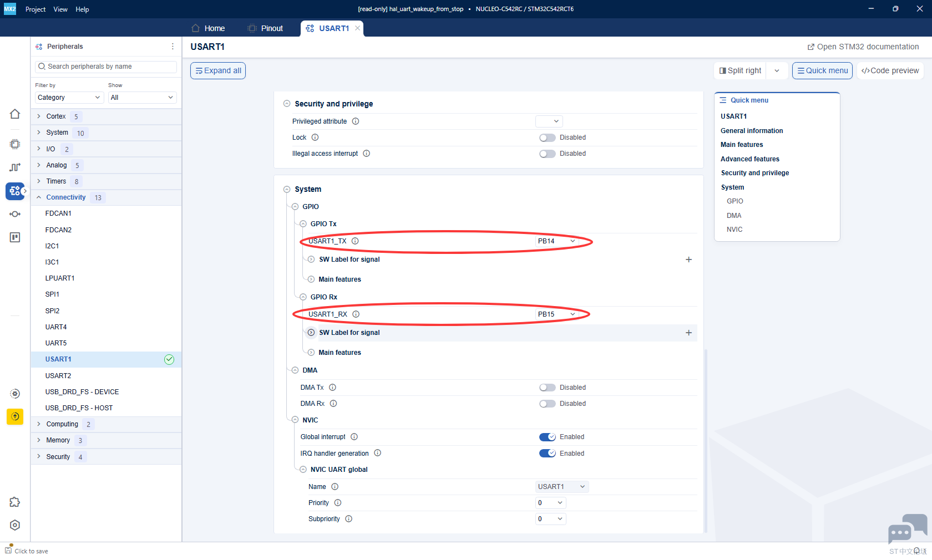Close the USART1 tab
This screenshot has height=560, width=932.
point(357,28)
